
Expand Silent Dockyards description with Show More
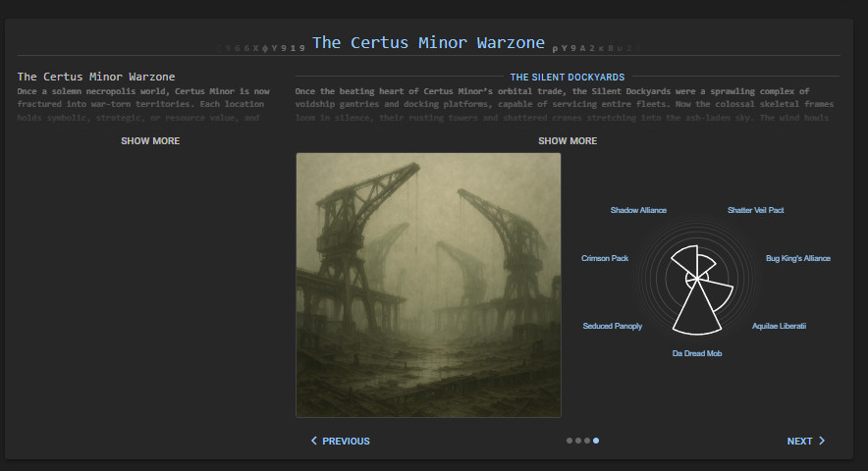tap(568, 141)
